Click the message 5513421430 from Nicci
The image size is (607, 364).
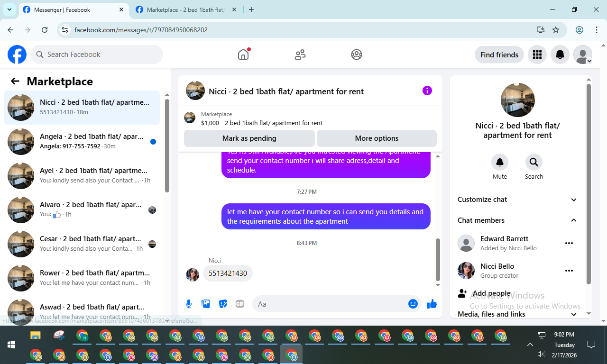228,273
